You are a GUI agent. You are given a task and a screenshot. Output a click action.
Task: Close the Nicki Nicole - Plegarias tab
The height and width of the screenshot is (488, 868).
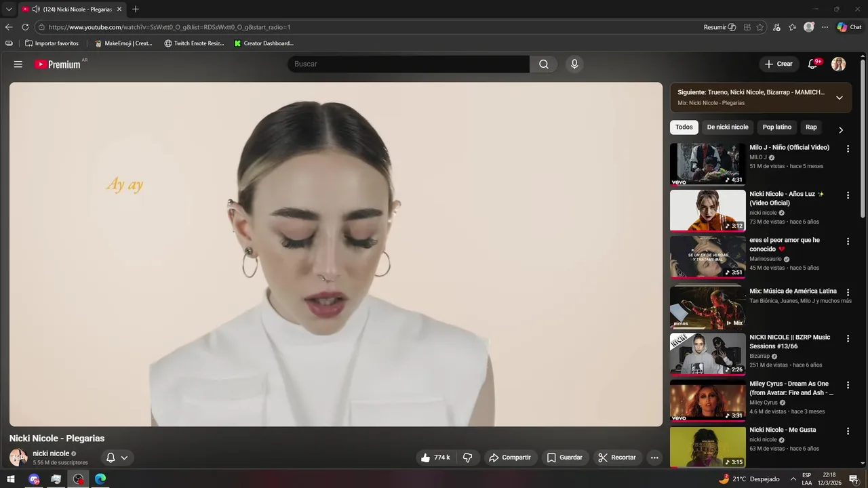click(x=119, y=9)
